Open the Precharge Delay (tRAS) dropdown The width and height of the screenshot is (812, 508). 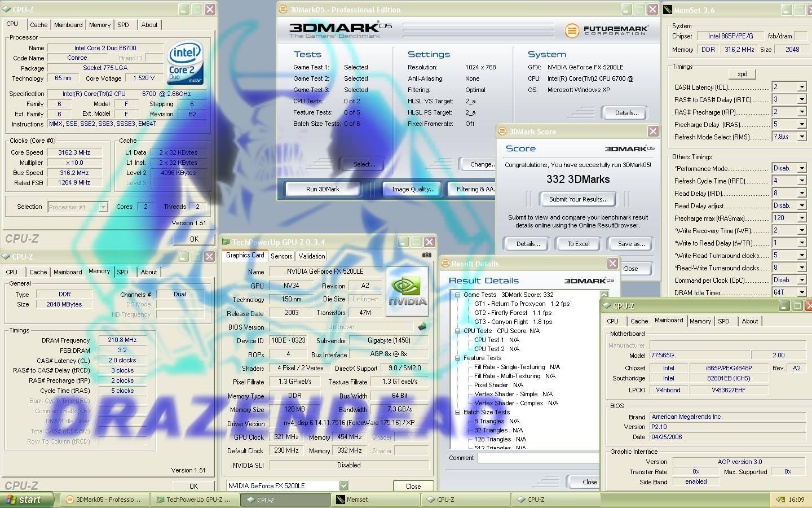(x=801, y=124)
